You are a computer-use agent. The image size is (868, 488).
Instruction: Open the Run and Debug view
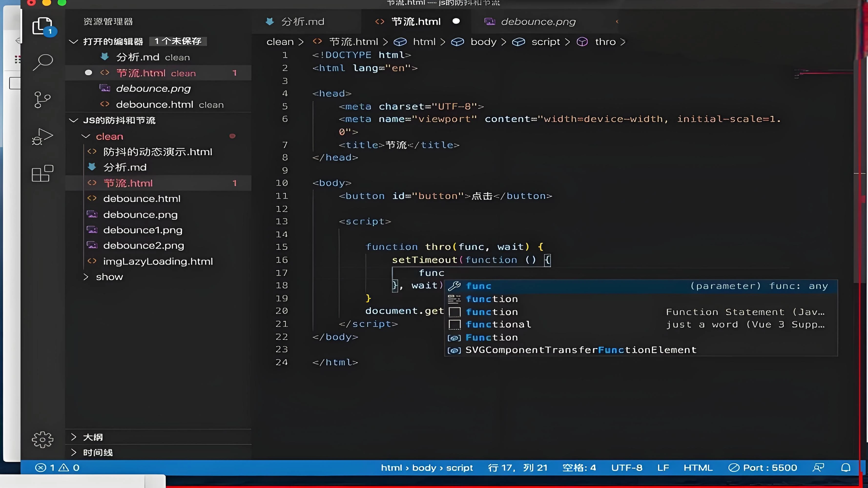coord(42,136)
